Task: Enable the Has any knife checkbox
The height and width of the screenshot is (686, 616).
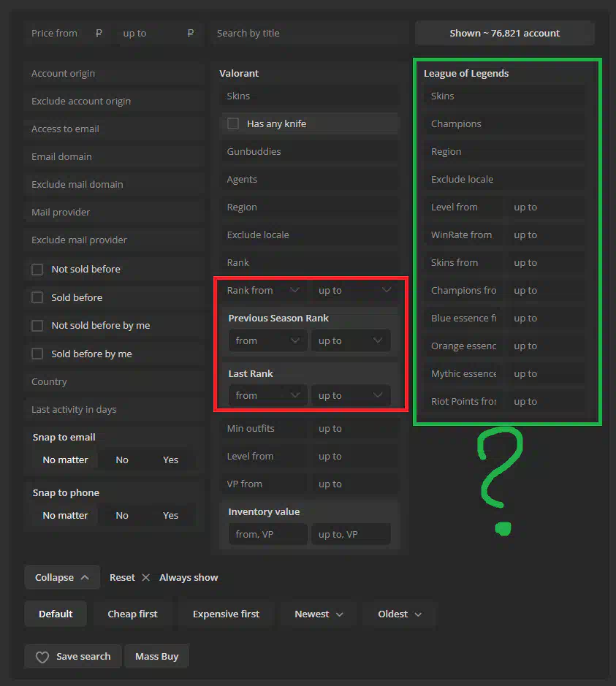Action: 233,123
